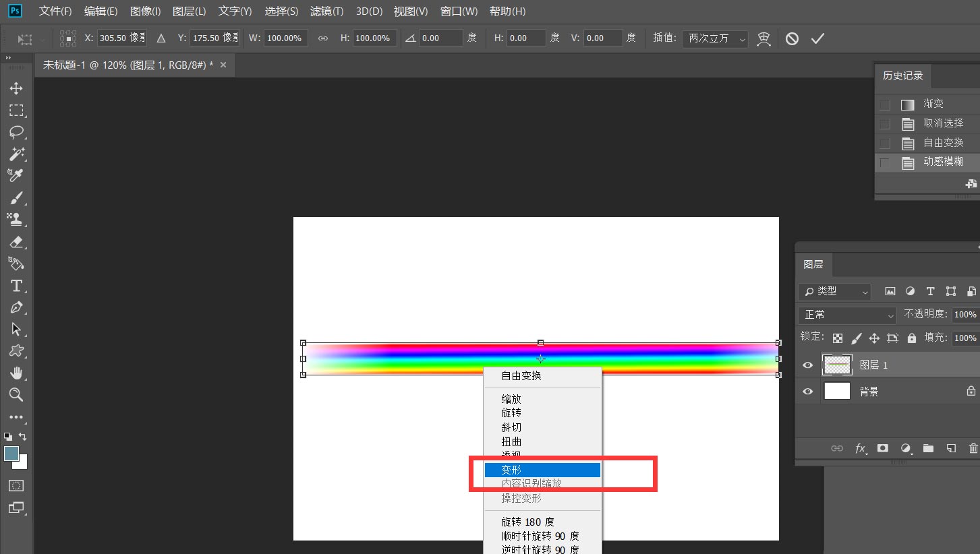Create a new layer icon
Viewport: 980px width, 554px height.
pyautogui.click(x=951, y=448)
